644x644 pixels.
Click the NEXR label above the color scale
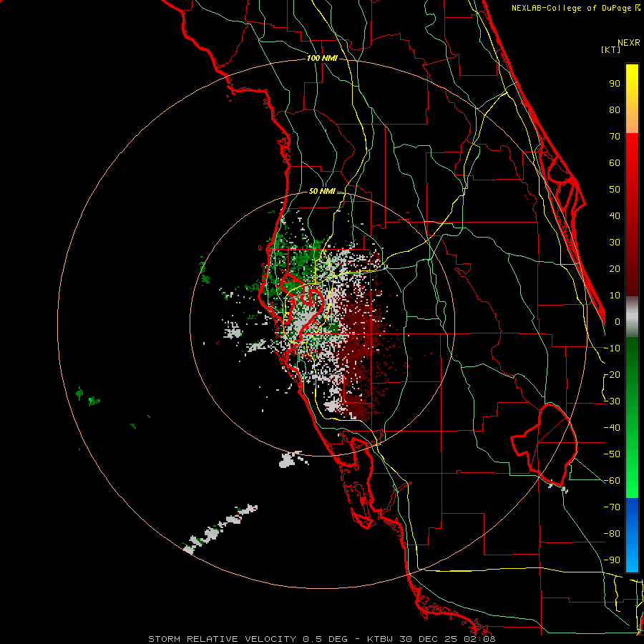pyautogui.click(x=628, y=43)
